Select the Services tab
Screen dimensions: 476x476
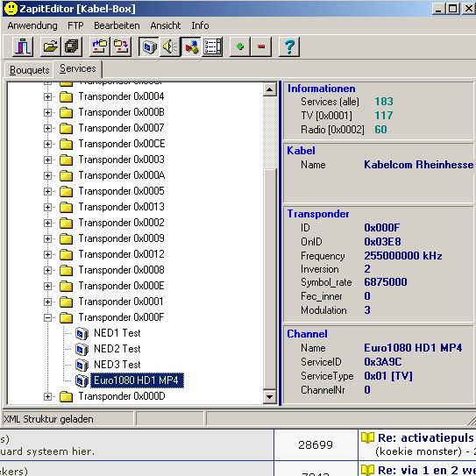[78, 68]
